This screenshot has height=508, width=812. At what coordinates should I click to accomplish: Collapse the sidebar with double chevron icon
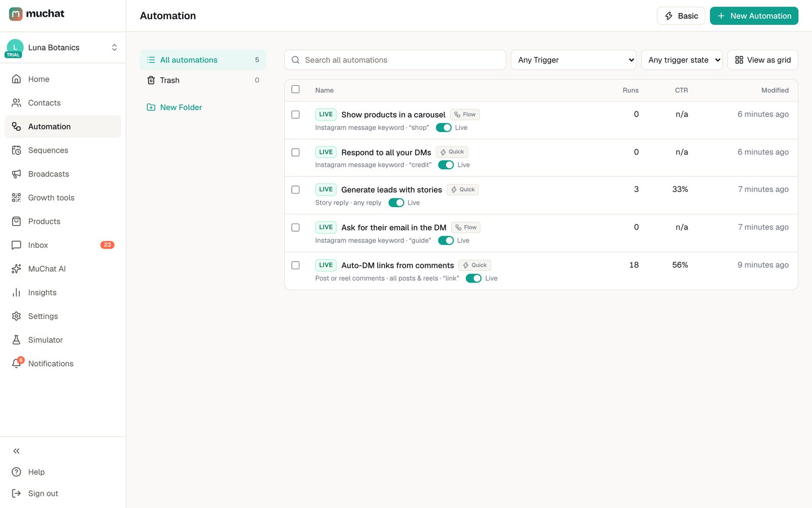(16, 451)
